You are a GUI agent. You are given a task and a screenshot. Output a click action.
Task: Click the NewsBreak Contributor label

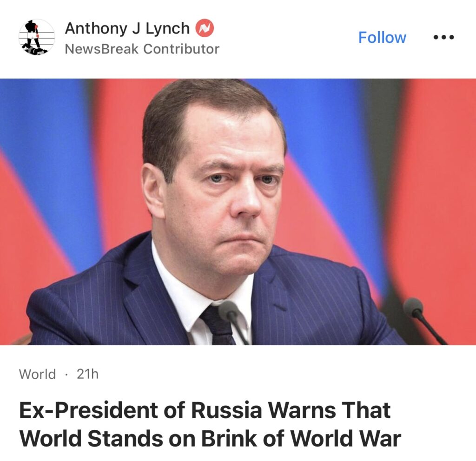pyautogui.click(x=142, y=49)
